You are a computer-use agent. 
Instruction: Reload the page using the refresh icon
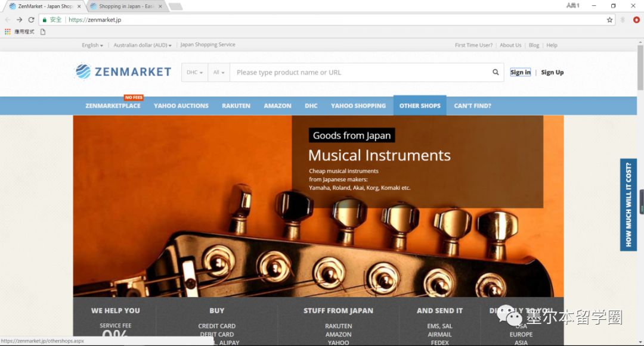[x=31, y=20]
